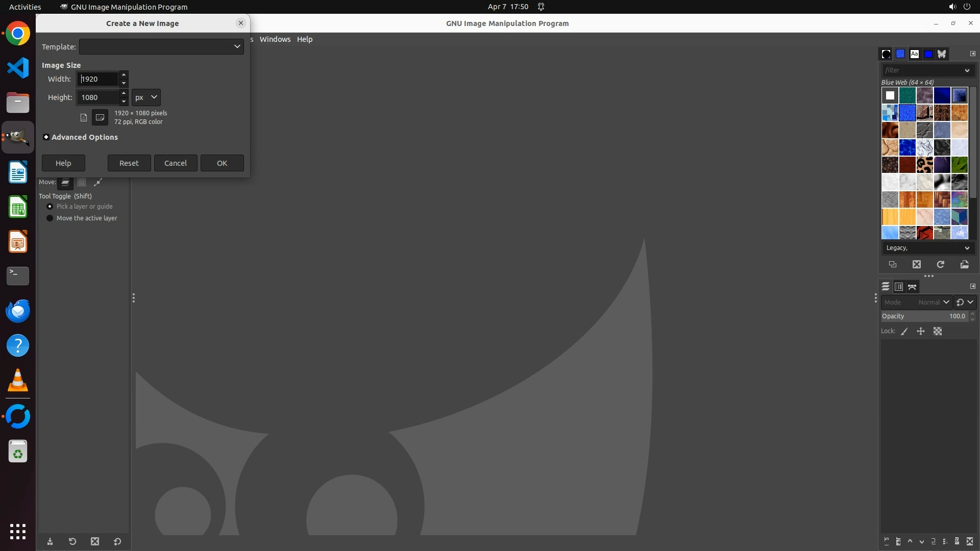Select 'Pick a layer or guide' option
Image resolution: width=980 pixels, height=551 pixels.
coord(50,207)
